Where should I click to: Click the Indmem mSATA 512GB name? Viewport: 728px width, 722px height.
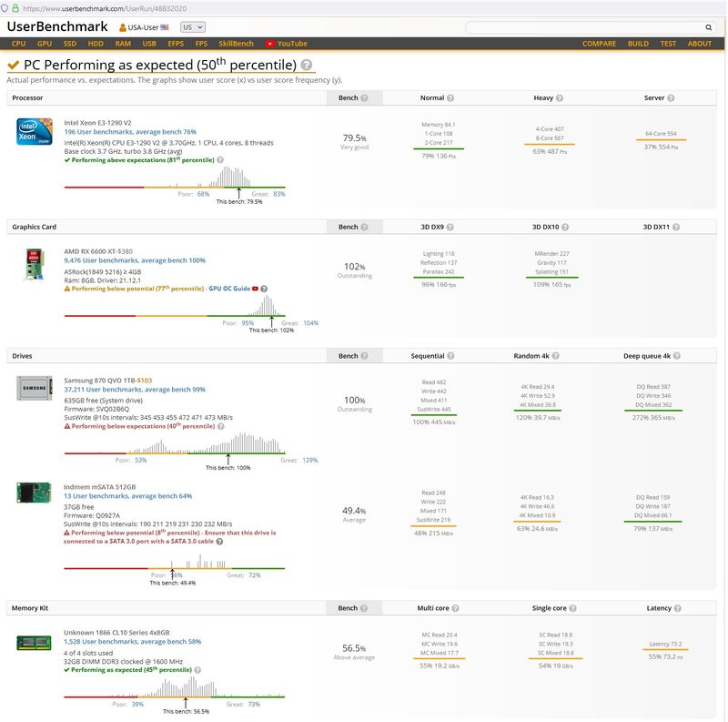99,487
